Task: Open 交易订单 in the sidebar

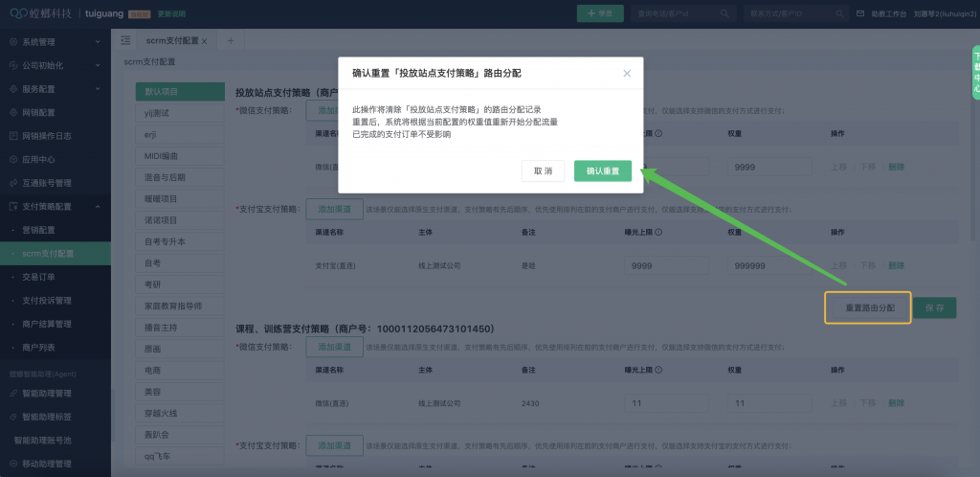Action: point(39,276)
